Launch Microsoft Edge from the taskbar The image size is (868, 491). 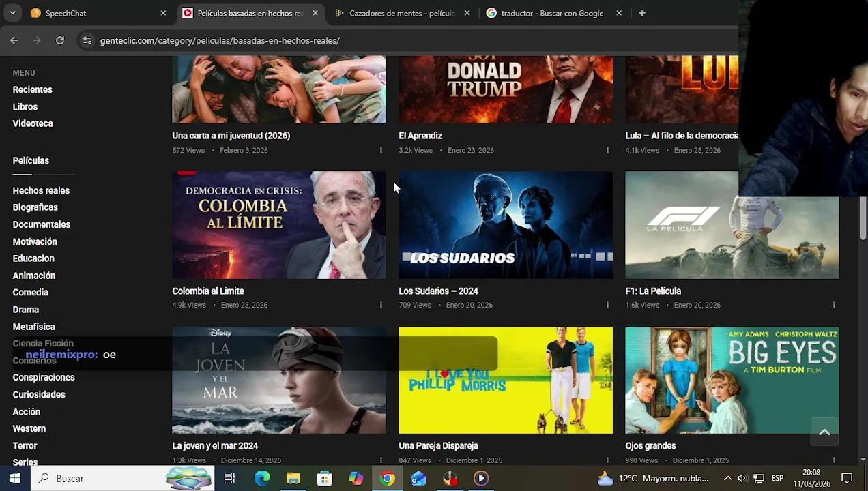(262, 478)
